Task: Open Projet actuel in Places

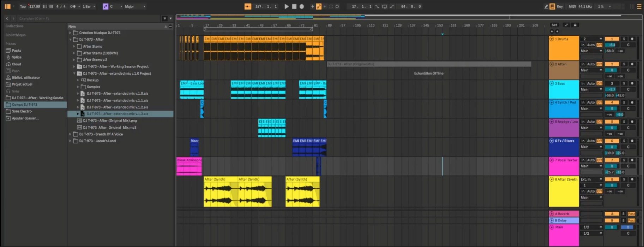Action: coord(22,84)
